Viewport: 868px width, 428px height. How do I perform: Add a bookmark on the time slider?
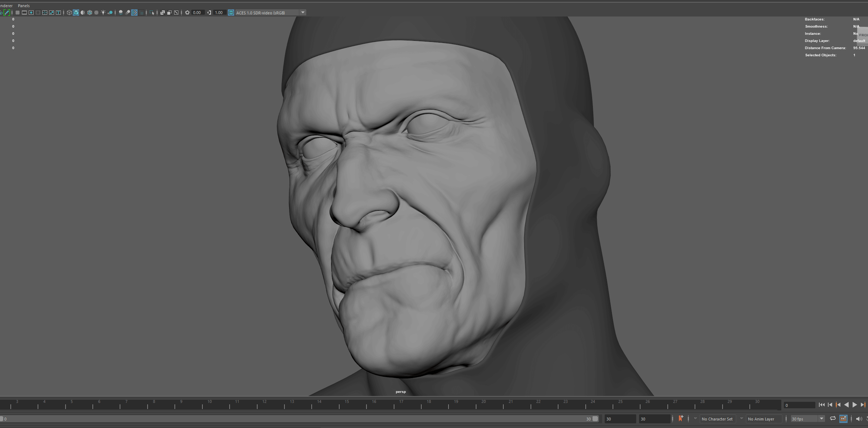pos(681,418)
